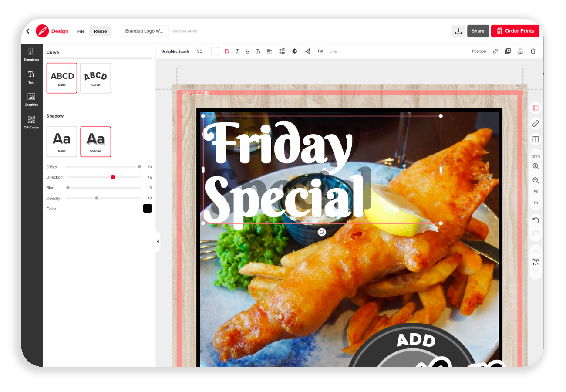Zoom out of the canvas
The height and width of the screenshot is (392, 566).
coord(536,180)
